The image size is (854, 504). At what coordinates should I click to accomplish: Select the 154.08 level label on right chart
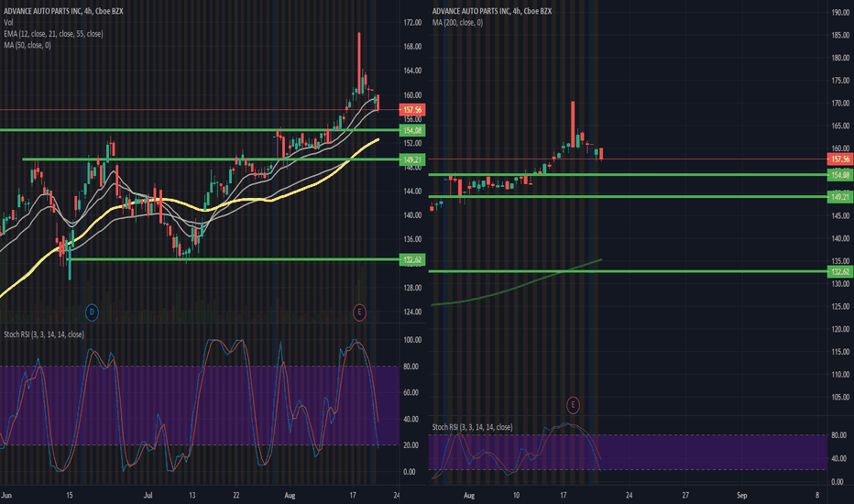pyautogui.click(x=840, y=175)
